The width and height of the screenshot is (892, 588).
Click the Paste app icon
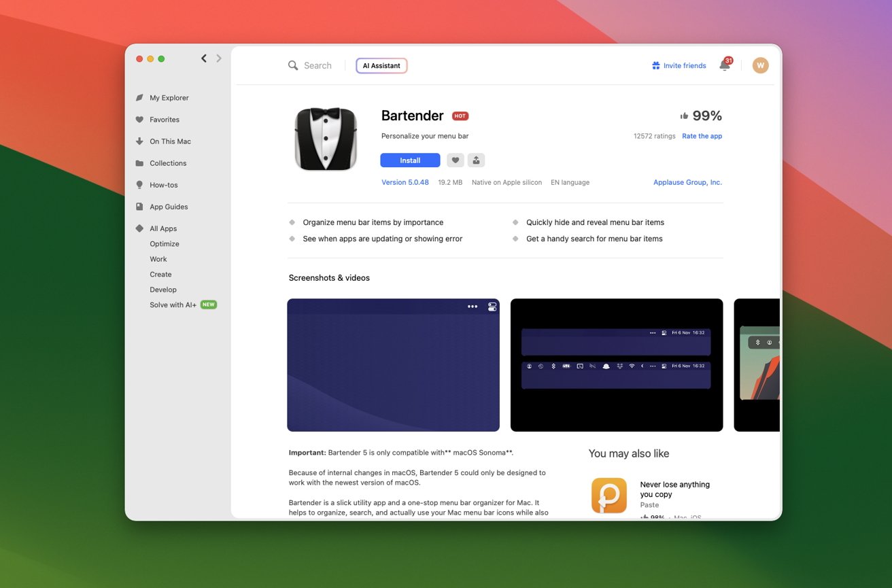[x=609, y=496]
